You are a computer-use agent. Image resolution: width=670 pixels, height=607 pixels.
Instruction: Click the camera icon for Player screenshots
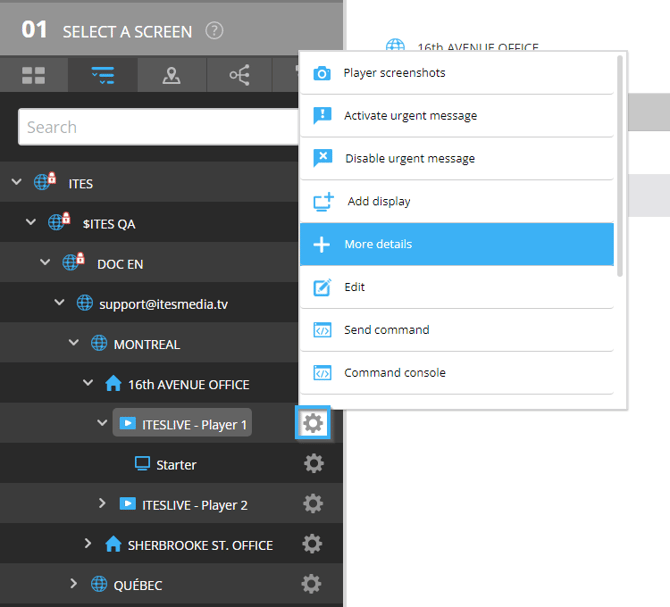[x=322, y=73]
